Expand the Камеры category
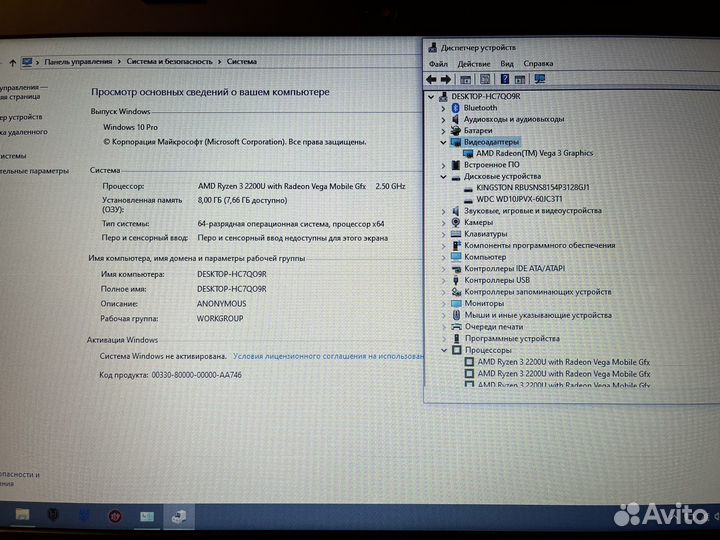This screenshot has width=720, height=540. tap(443, 223)
